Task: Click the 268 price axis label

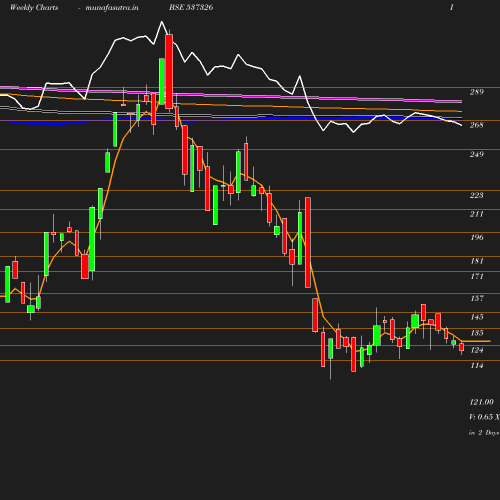Action: tap(477, 125)
